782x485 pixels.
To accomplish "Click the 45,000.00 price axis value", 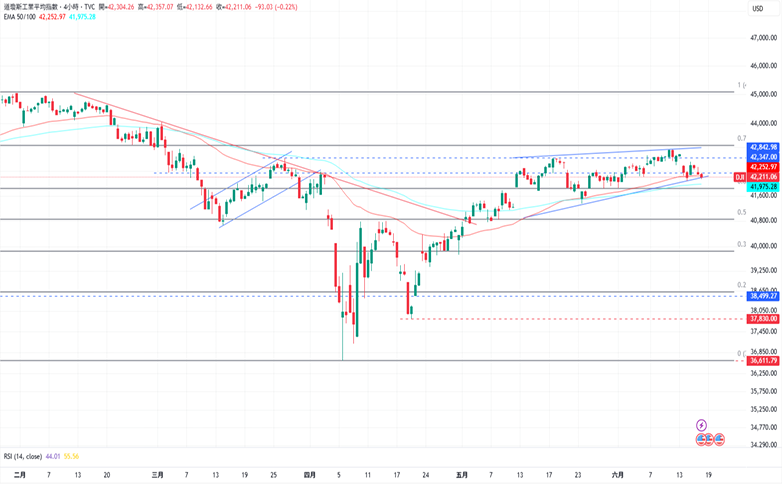I will [x=764, y=94].
